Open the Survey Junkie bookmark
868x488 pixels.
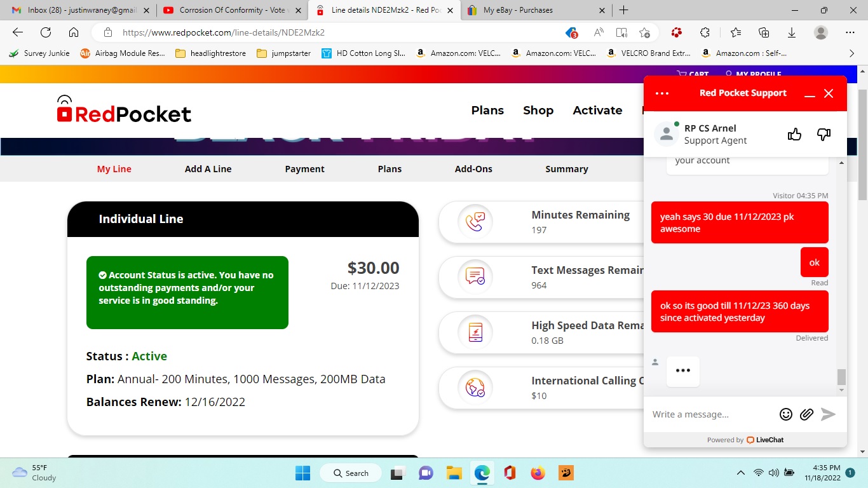(x=39, y=53)
